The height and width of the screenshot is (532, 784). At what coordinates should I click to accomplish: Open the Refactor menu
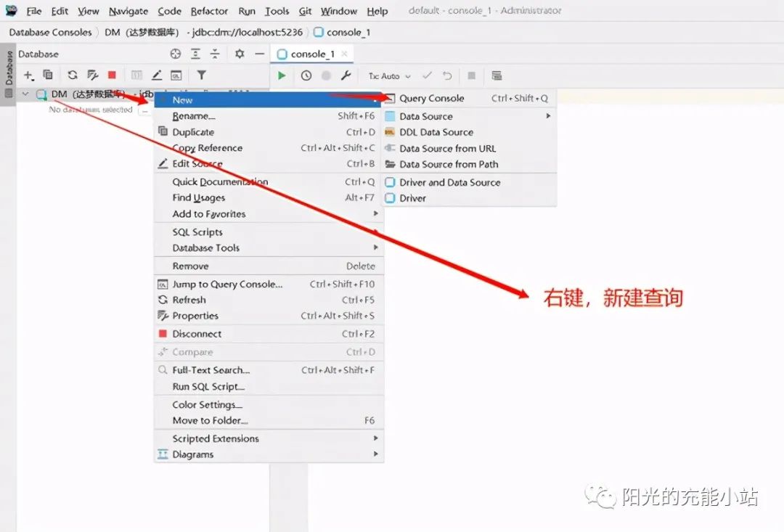pos(210,11)
